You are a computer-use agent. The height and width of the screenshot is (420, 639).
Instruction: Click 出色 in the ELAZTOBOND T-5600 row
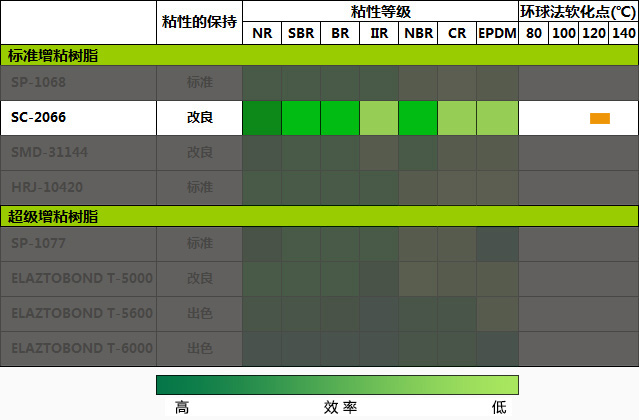200,314
